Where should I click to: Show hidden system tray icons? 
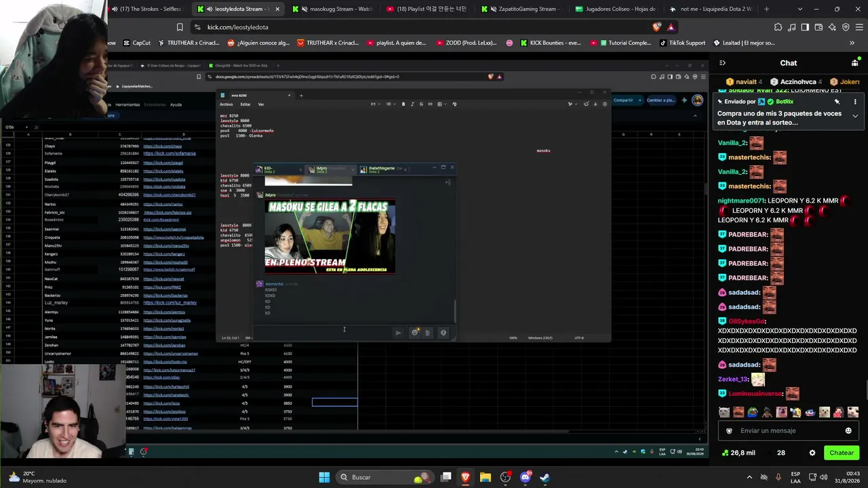click(749, 477)
